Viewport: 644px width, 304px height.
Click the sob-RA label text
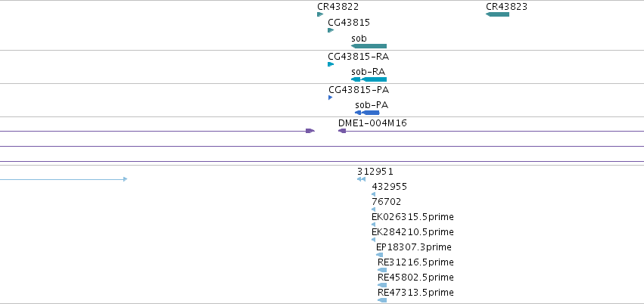(368, 72)
